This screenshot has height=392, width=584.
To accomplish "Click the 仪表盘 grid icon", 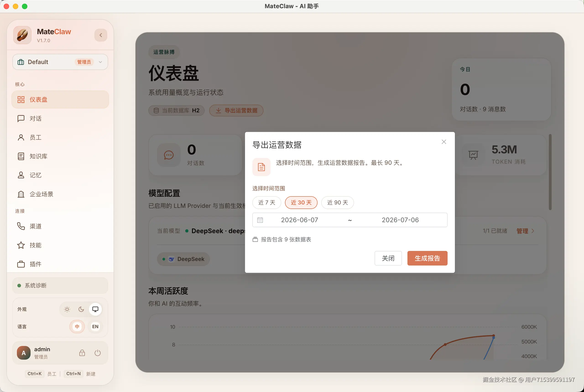I will 21,100.
